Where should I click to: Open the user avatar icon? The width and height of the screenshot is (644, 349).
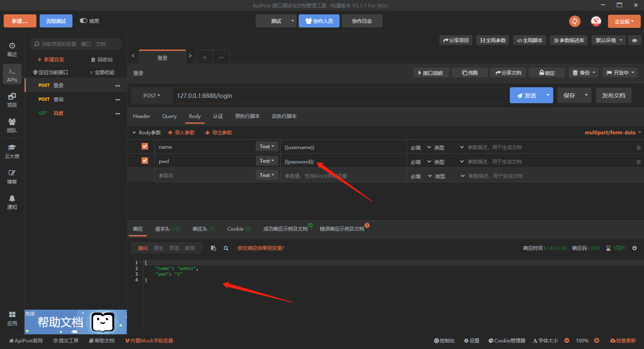click(596, 21)
